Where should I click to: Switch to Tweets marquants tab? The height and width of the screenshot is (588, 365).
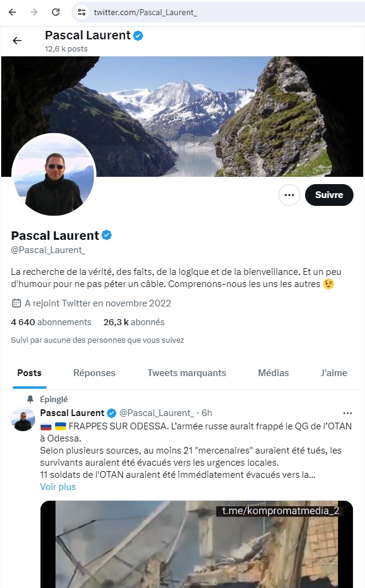[186, 373]
